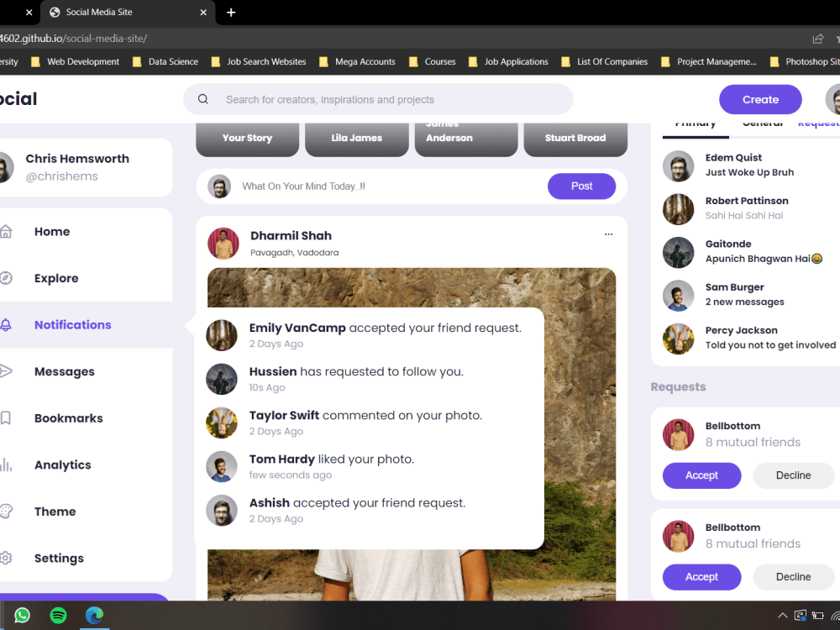This screenshot has width=840, height=630.
Task: Decline second Bellbottom friend request
Action: (x=794, y=576)
